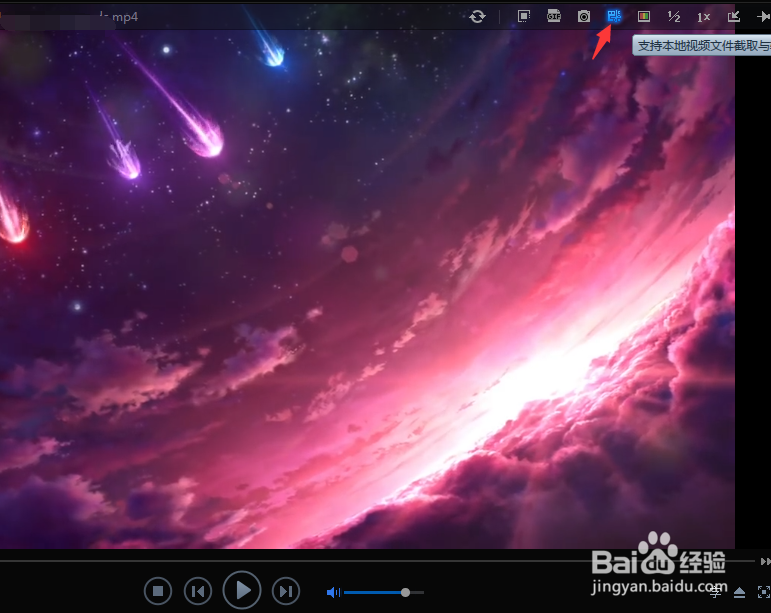Click the rotate/refresh arrows icon in top toolbar
The width and height of the screenshot is (771, 613).
(x=477, y=17)
